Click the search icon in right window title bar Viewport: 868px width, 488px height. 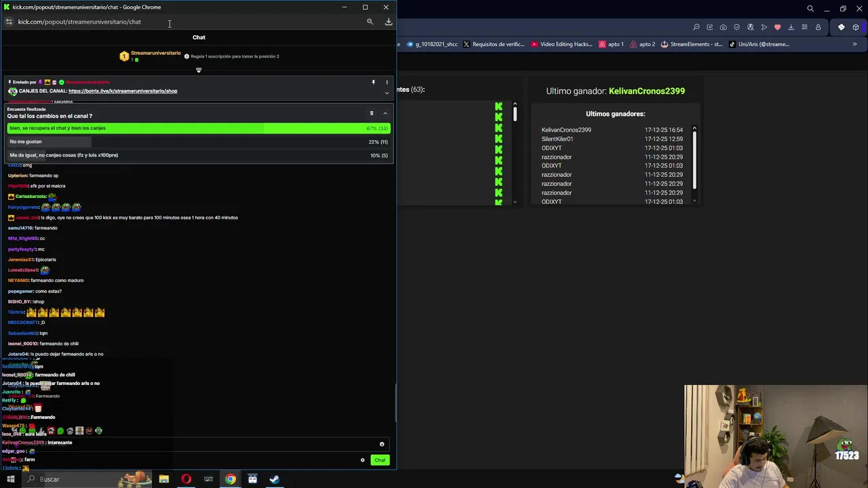pos(810,9)
